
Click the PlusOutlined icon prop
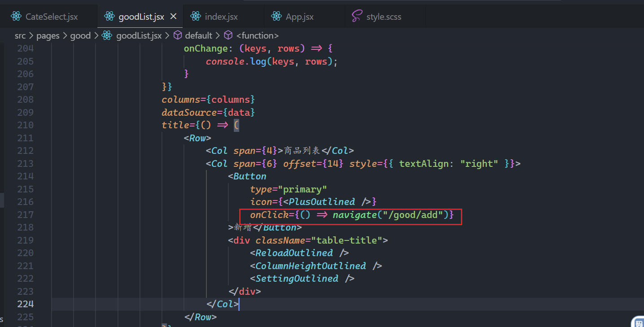pyautogui.click(x=313, y=202)
